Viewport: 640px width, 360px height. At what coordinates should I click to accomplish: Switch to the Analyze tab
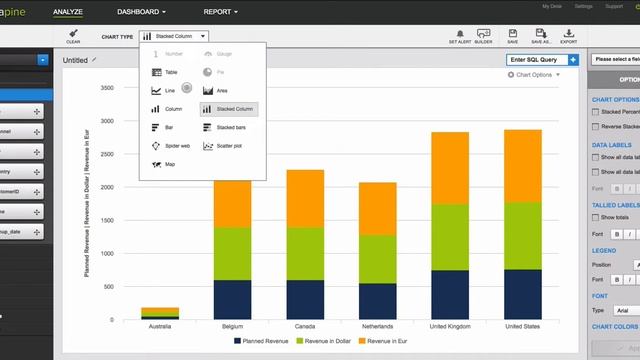[x=68, y=12]
